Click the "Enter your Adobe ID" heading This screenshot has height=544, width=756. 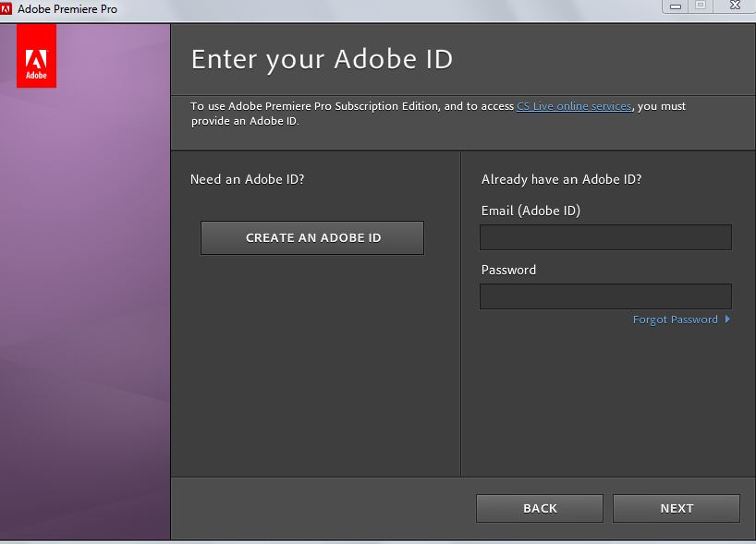(322, 59)
